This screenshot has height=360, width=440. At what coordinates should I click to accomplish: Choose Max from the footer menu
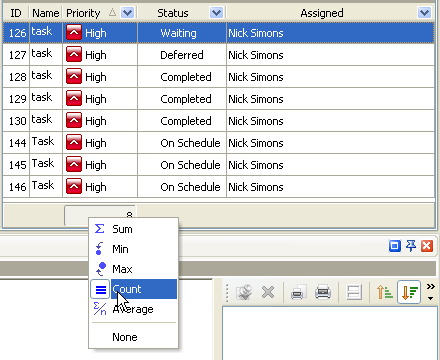(x=134, y=269)
